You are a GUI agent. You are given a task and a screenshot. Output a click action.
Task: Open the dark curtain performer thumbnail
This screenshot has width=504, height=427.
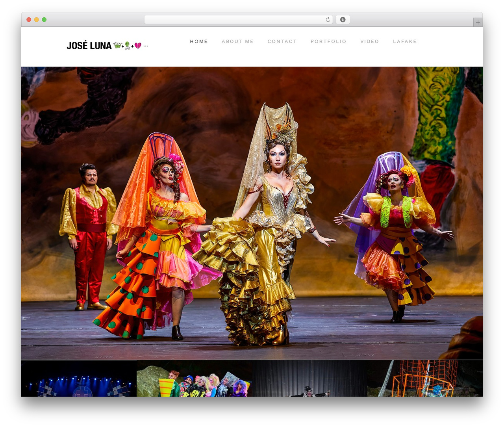point(309,379)
